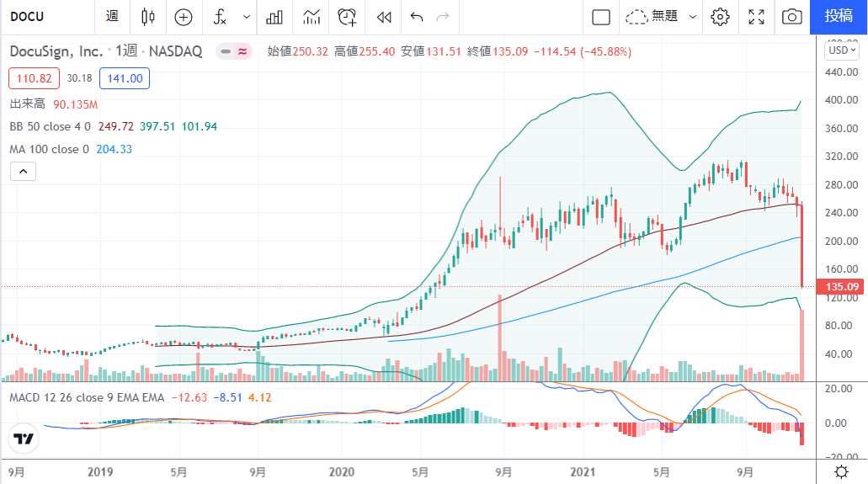The image size is (868, 484).
Task: Select the MA 100 close indicator label
Action: click(49, 150)
